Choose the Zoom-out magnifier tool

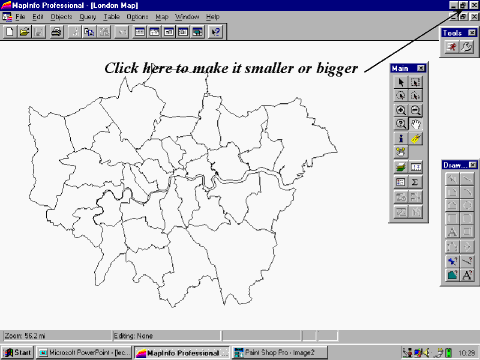(x=415, y=110)
